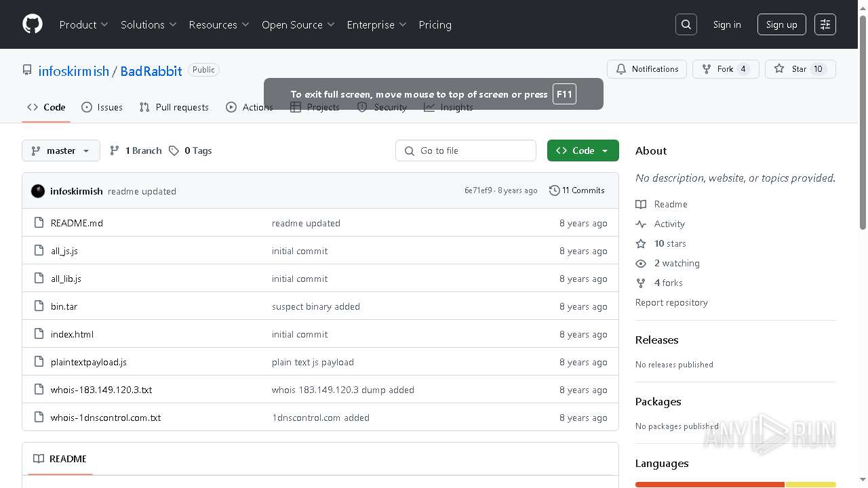This screenshot has height=488, width=868.
Task: Click the Packages heading link
Action: coord(658,401)
